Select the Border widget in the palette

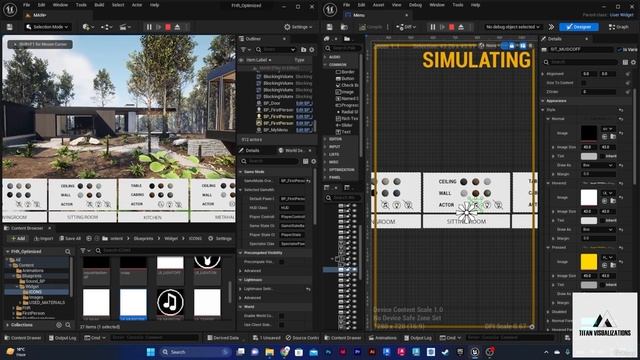(x=345, y=72)
